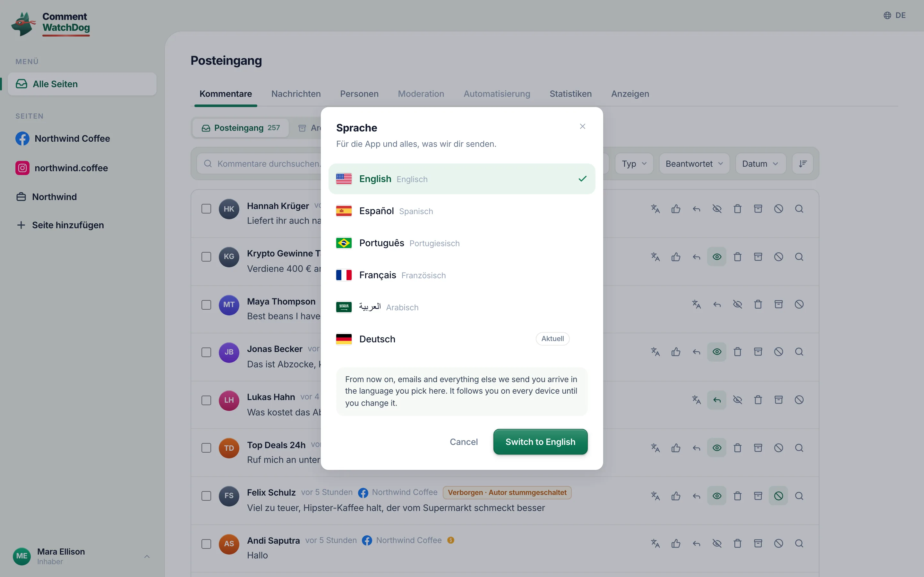Open the DE language selector in header
The image size is (924, 577).
[x=894, y=15]
